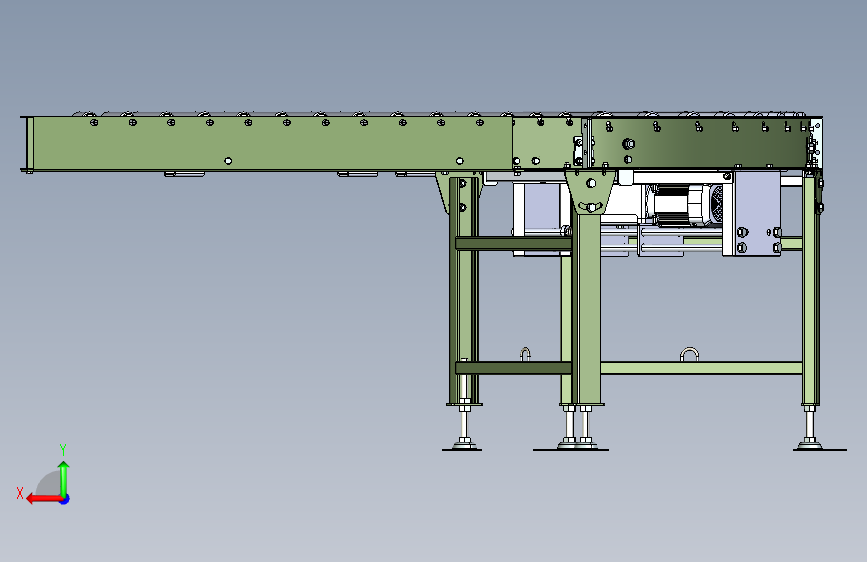Click the red X axis arrow of the triad

(x=43, y=499)
